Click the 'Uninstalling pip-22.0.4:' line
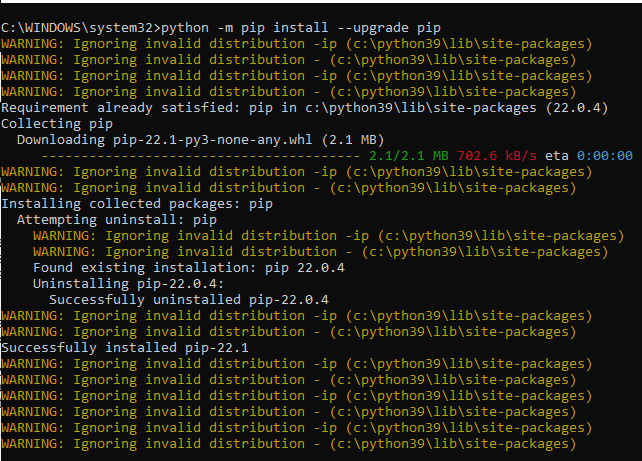This screenshot has width=642, height=461. pyautogui.click(x=129, y=284)
